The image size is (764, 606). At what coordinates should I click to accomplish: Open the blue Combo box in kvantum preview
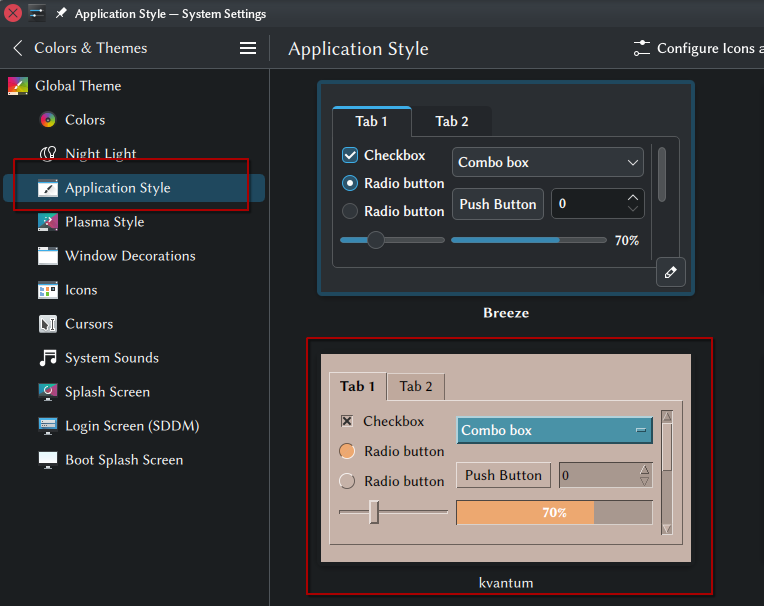point(554,430)
